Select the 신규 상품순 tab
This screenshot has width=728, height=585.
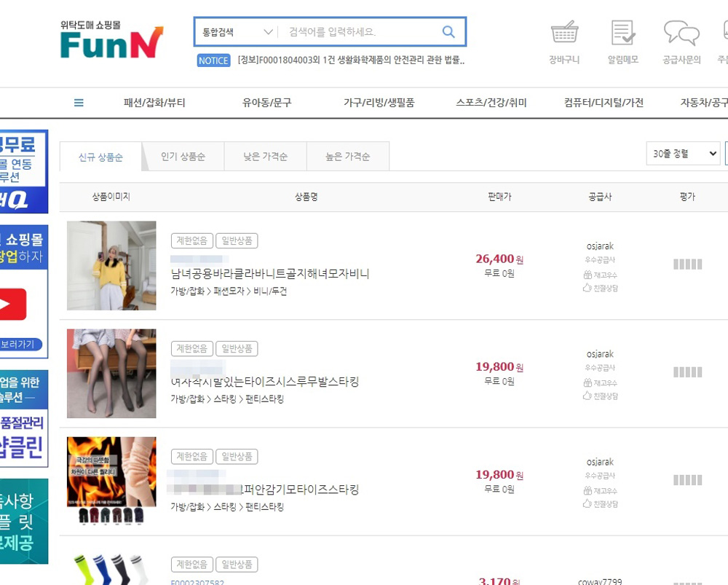tap(100, 157)
